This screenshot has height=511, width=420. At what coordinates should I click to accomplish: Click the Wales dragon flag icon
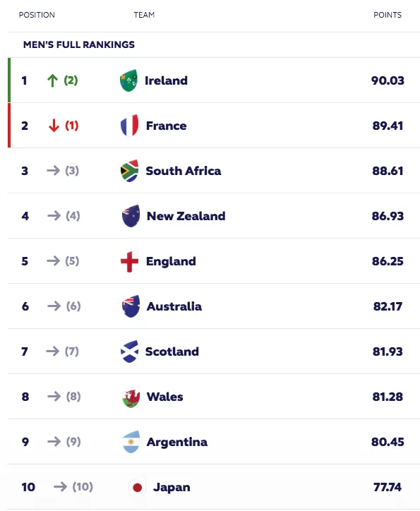click(131, 397)
